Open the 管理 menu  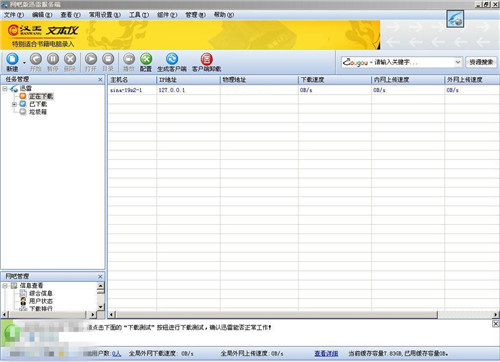[195, 15]
